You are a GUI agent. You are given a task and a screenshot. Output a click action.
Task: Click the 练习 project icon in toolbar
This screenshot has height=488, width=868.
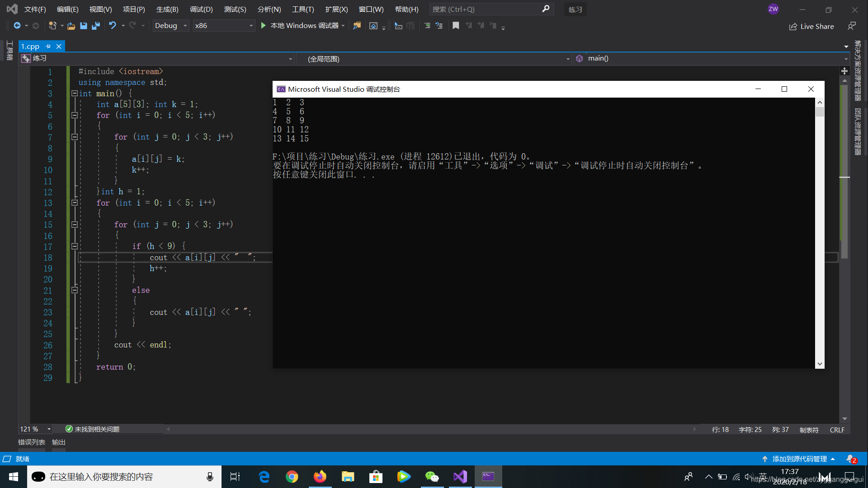click(x=27, y=58)
